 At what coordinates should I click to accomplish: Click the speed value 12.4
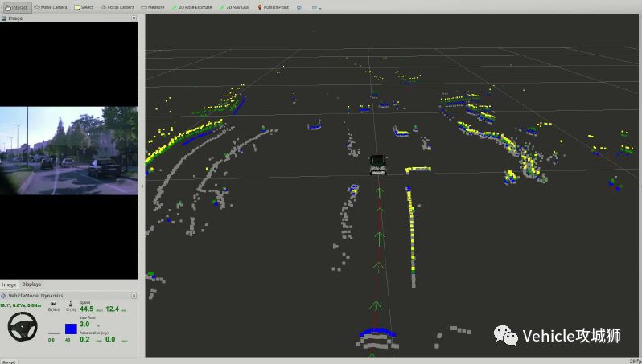pyautogui.click(x=112, y=309)
